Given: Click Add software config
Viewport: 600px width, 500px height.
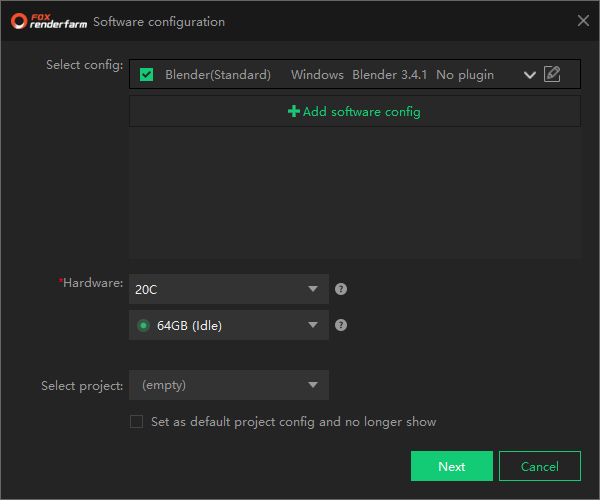Looking at the screenshot, I should tap(355, 111).
